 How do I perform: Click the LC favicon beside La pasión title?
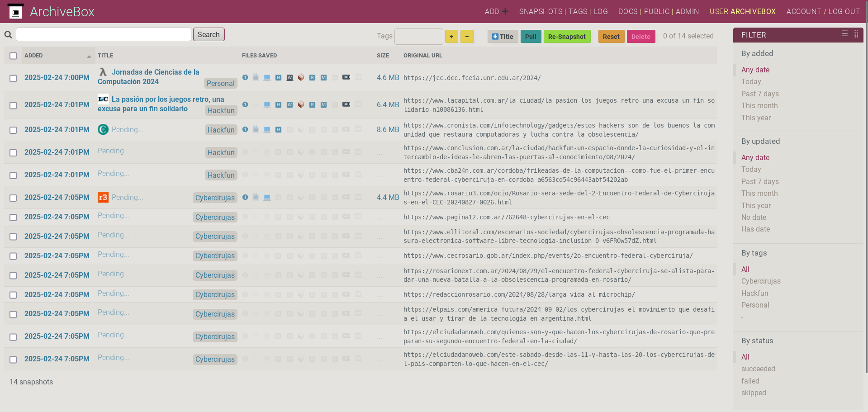coord(103,99)
